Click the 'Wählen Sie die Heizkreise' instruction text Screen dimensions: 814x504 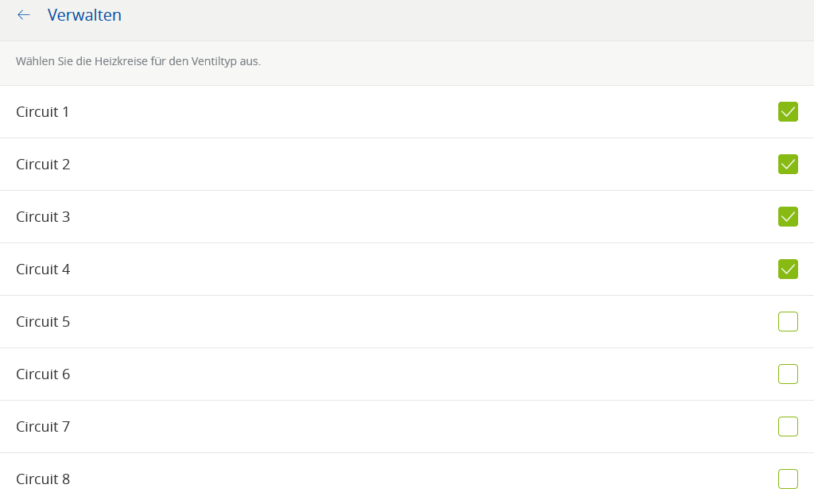(138, 61)
